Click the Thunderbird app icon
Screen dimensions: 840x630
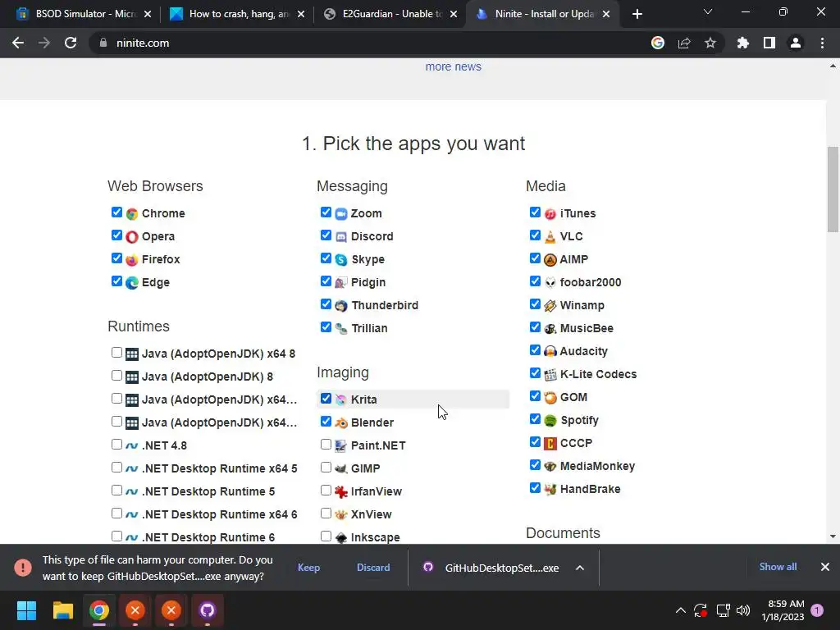click(341, 306)
